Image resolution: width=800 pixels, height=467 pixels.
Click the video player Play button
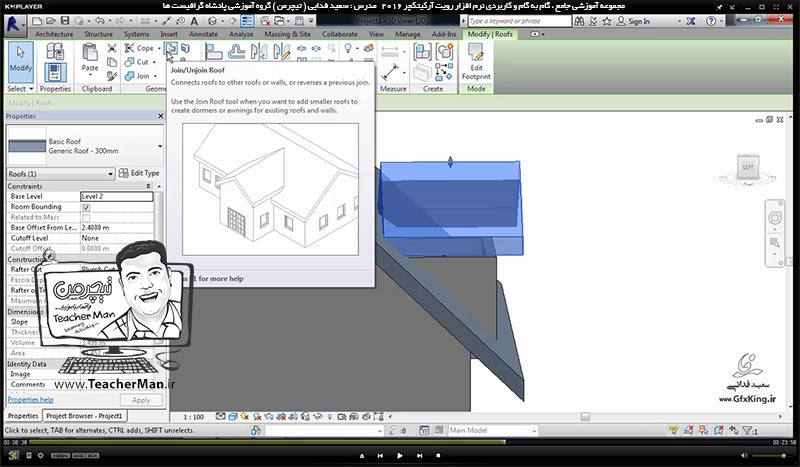click(400, 455)
